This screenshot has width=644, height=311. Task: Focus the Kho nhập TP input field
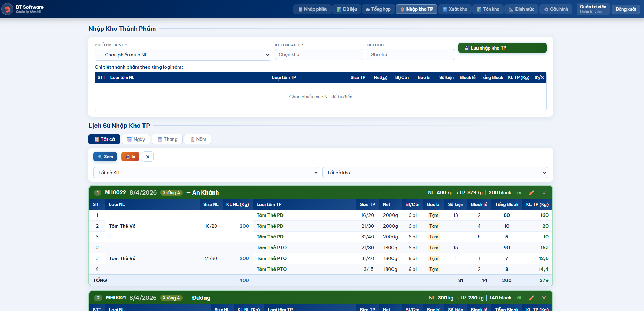click(x=319, y=55)
